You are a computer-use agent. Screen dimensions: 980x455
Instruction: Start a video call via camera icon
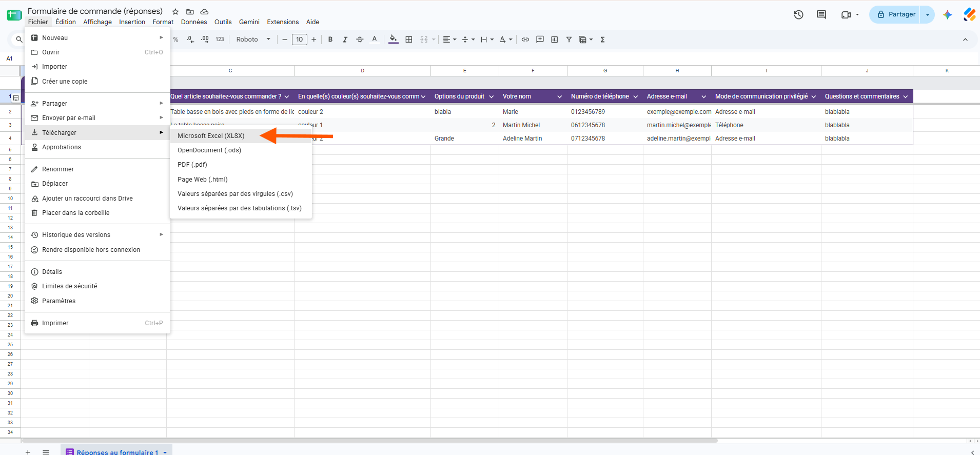(x=846, y=15)
